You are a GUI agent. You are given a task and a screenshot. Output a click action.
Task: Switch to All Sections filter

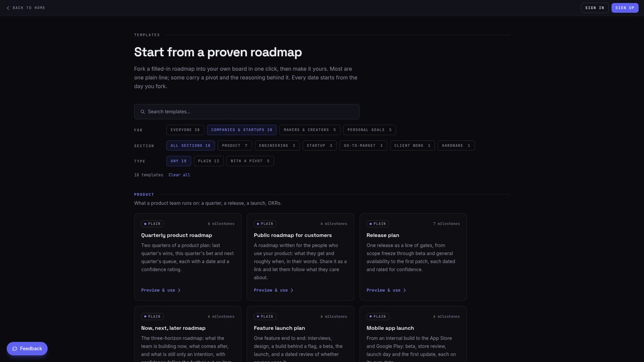(x=191, y=145)
